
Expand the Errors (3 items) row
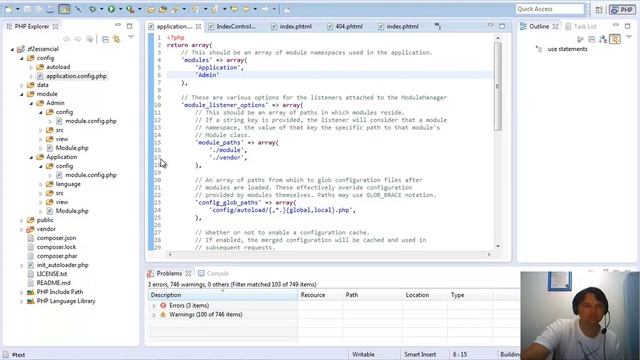pyautogui.click(x=154, y=306)
